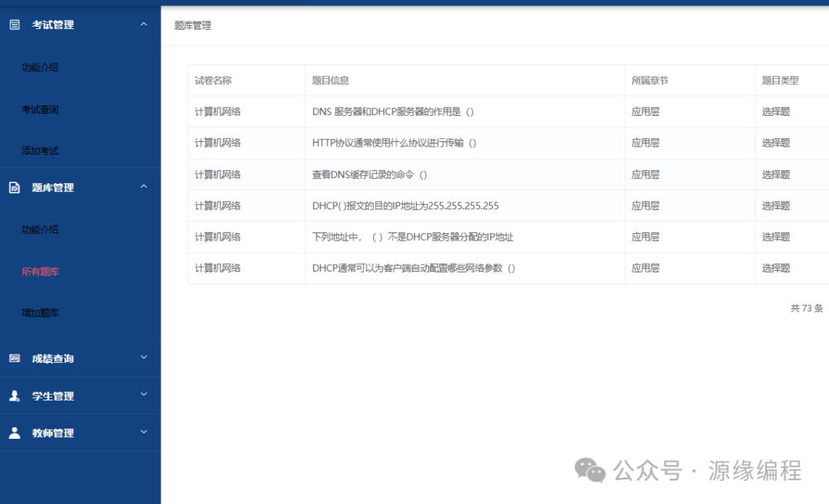Select the question DHCP通常可以为客户端自动配置哪些网络参数
The height and width of the screenshot is (504, 829).
click(414, 268)
